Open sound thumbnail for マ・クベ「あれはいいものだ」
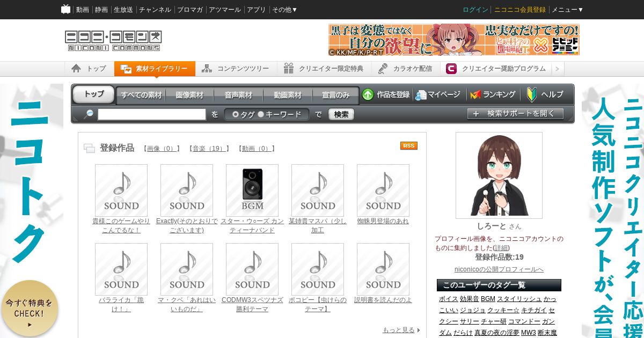 187,269
